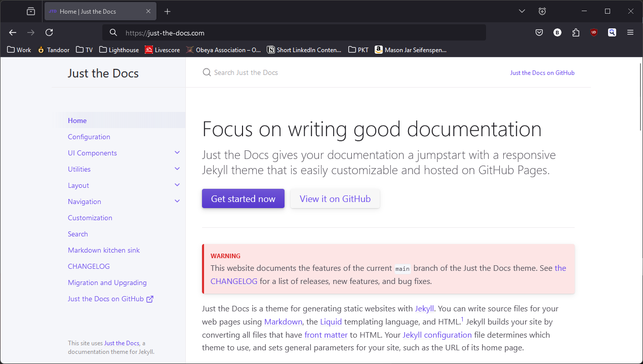Open the Obeya Association bookmark
643x364 pixels.
coord(224,50)
